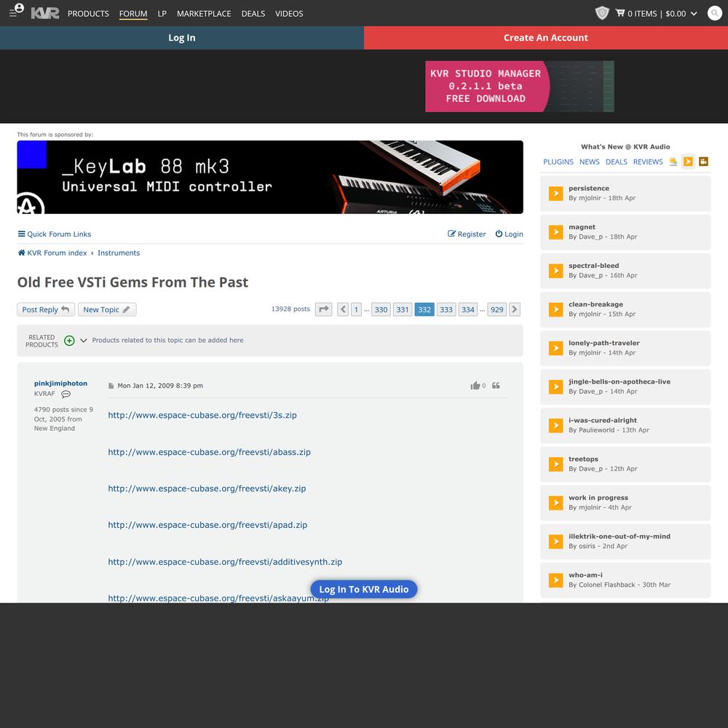Play the jingle-bells-on-apotheca-live track

pos(555,387)
